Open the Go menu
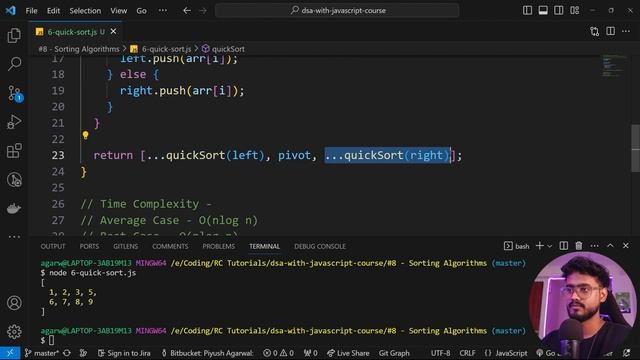This screenshot has height=360, width=640. click(141, 11)
